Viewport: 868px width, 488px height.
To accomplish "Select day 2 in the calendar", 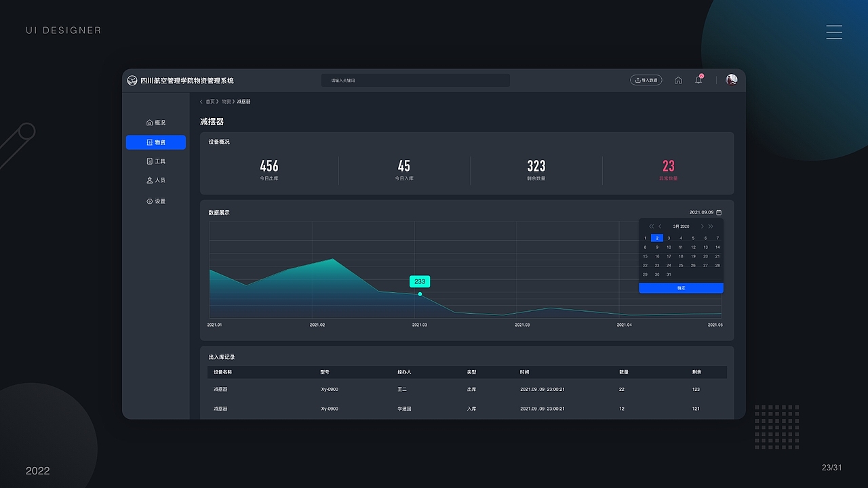I will pos(657,238).
